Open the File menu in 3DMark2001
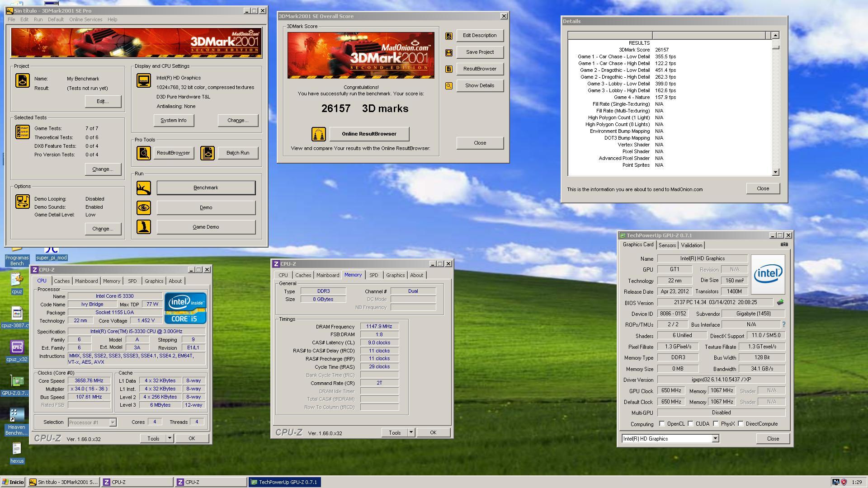 point(11,19)
